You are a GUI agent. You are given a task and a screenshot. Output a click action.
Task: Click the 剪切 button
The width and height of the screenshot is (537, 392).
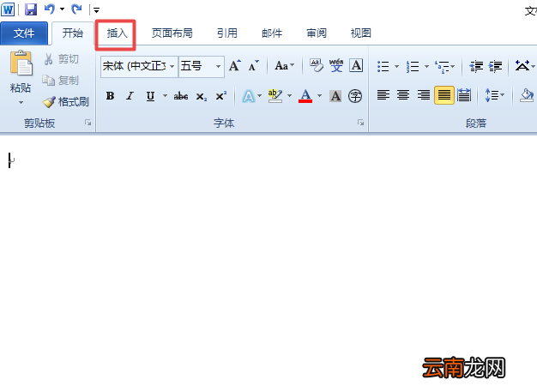[61, 59]
